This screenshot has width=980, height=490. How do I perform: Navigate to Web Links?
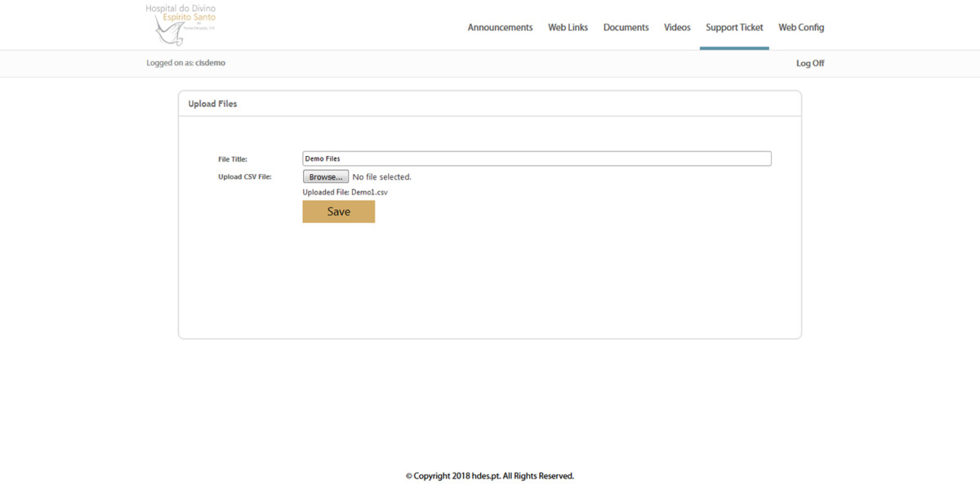(x=568, y=27)
